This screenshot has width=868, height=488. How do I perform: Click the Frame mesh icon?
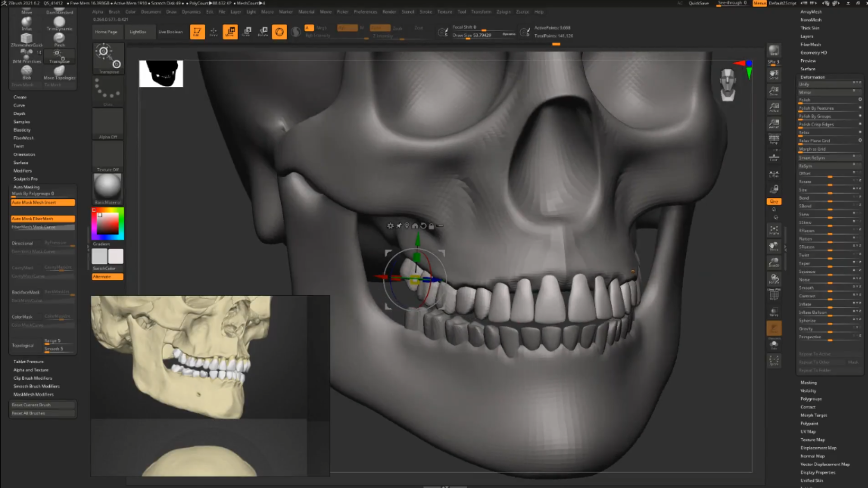pyautogui.click(x=774, y=230)
